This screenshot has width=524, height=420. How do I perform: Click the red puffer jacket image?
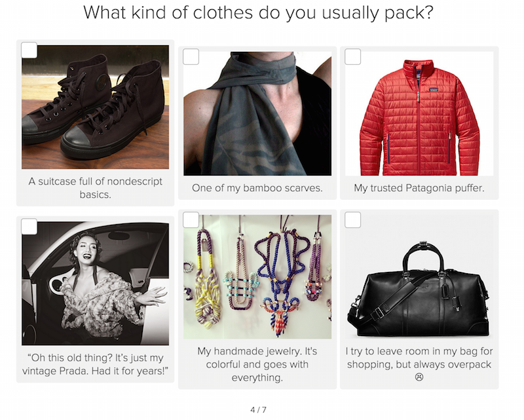[419, 113]
